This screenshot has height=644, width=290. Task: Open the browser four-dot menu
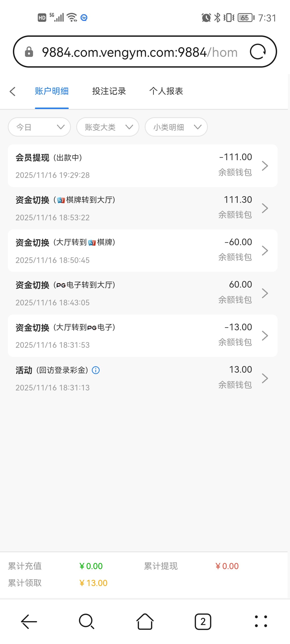[x=261, y=621]
